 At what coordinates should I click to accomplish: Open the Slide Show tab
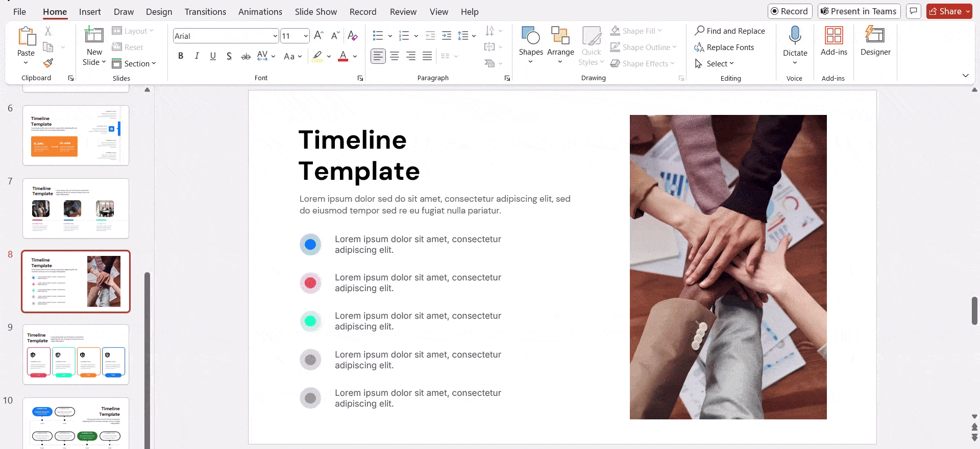(x=315, y=12)
